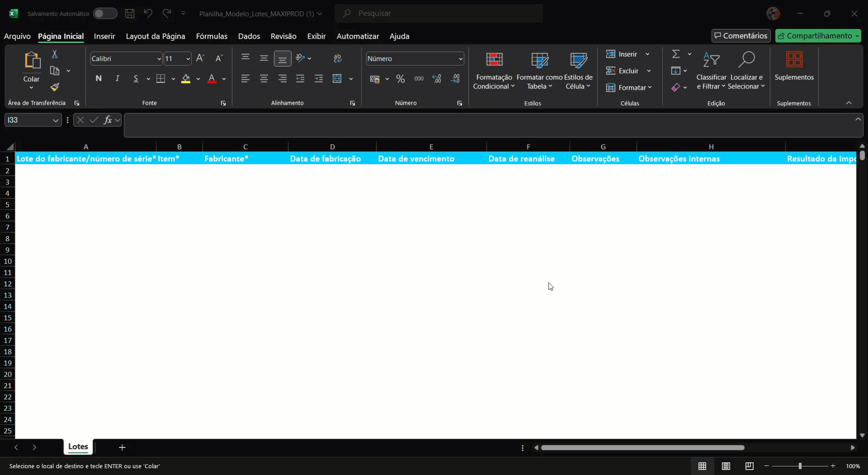Click the Undo arrow in title bar
Viewport: 868px width, 475px height.
tap(148, 14)
